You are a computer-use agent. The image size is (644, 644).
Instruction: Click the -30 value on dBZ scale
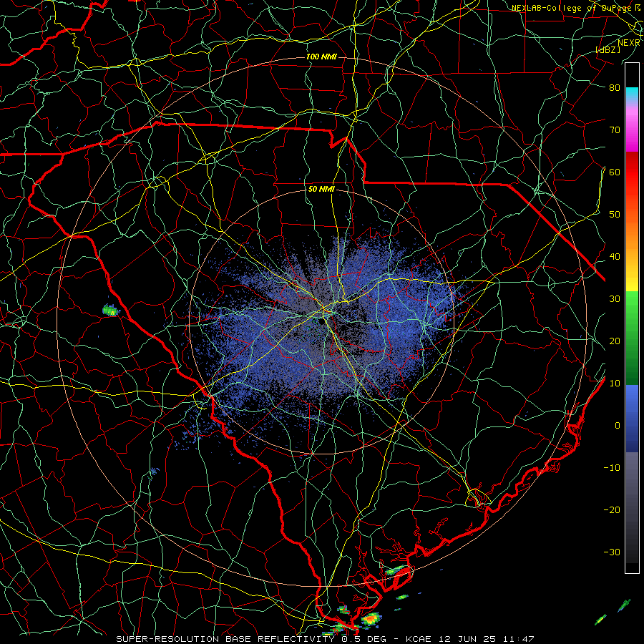(x=612, y=552)
